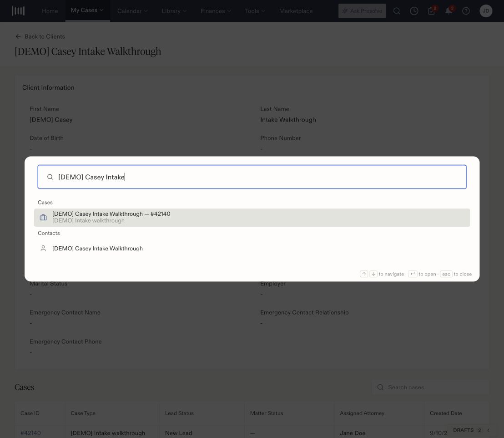504x438 pixels.
Task: Open the clock history icon
Action: click(x=414, y=11)
